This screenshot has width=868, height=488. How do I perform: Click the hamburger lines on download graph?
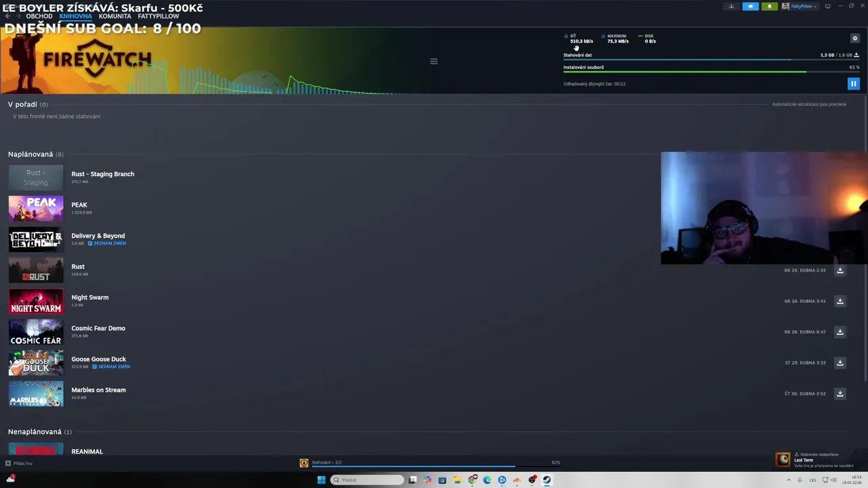click(x=434, y=62)
